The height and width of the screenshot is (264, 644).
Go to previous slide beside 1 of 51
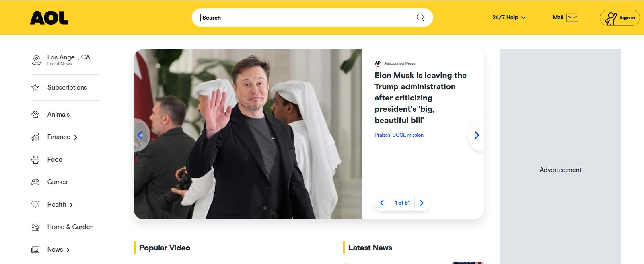(382, 203)
